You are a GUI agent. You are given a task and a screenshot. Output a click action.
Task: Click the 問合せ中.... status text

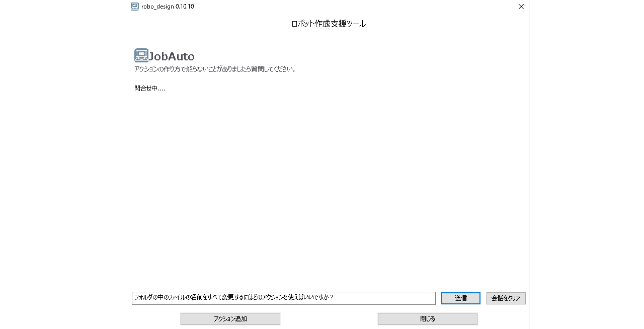[x=150, y=89]
